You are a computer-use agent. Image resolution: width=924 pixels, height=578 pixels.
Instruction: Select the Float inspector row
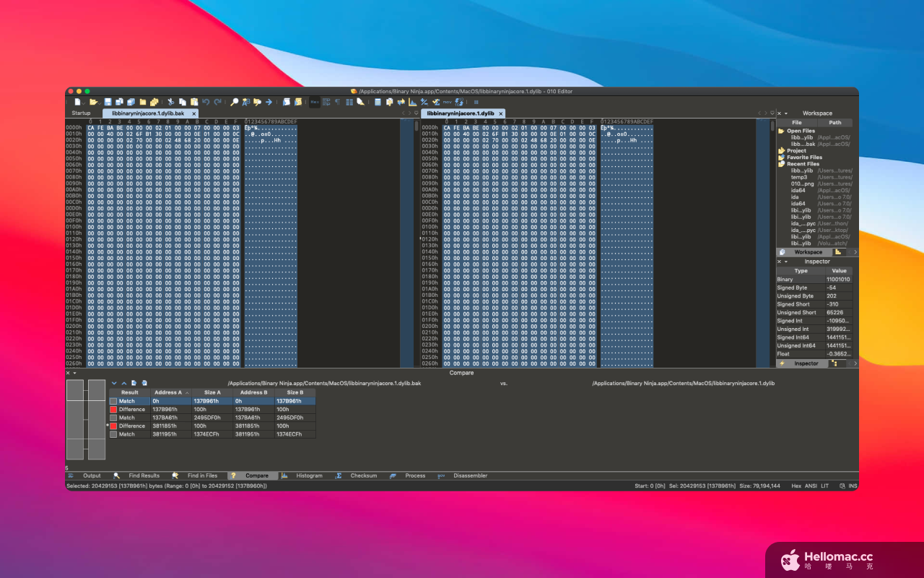(x=814, y=354)
